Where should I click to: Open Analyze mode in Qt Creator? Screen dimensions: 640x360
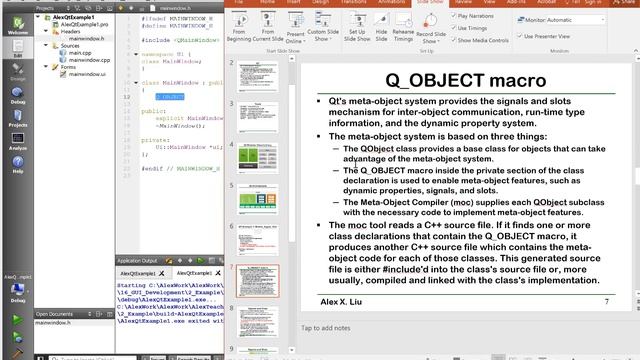[x=18, y=142]
